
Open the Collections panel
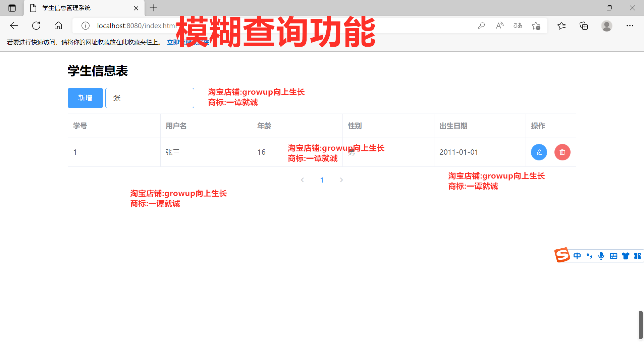[584, 26]
